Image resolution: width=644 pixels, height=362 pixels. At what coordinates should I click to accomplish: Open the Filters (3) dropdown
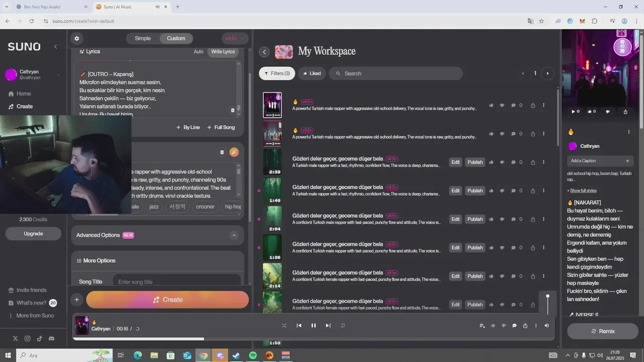pos(277,73)
